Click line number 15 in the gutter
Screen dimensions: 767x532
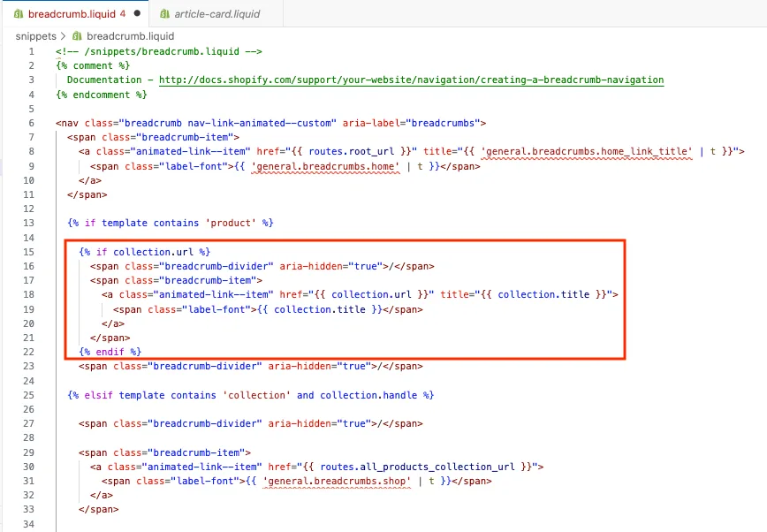tap(29, 252)
